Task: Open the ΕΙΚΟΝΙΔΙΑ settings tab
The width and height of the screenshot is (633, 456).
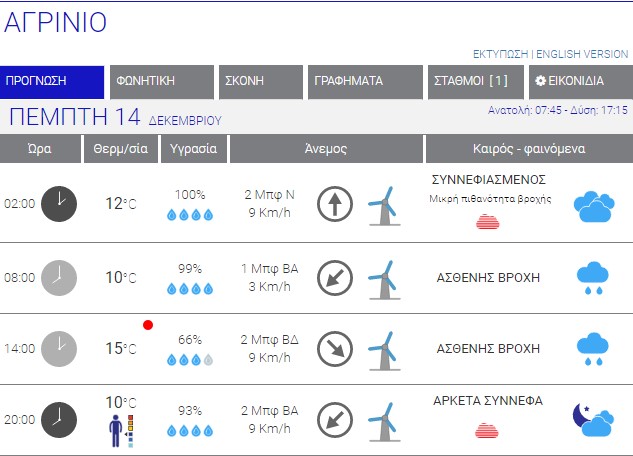Action: tap(575, 81)
